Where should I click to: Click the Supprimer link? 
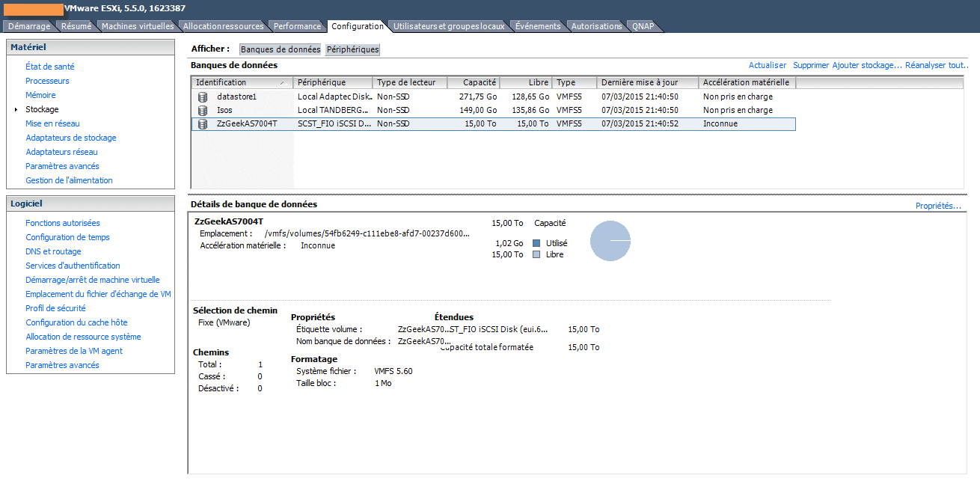811,65
